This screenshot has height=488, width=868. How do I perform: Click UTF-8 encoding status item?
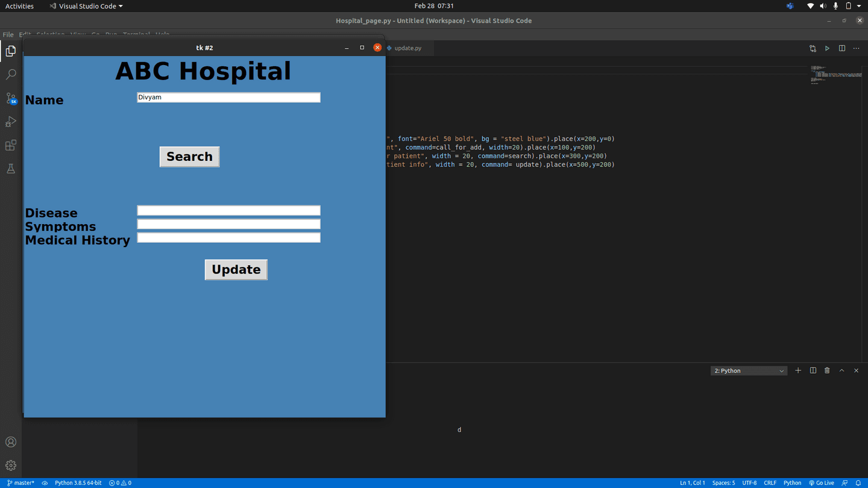pos(749,483)
